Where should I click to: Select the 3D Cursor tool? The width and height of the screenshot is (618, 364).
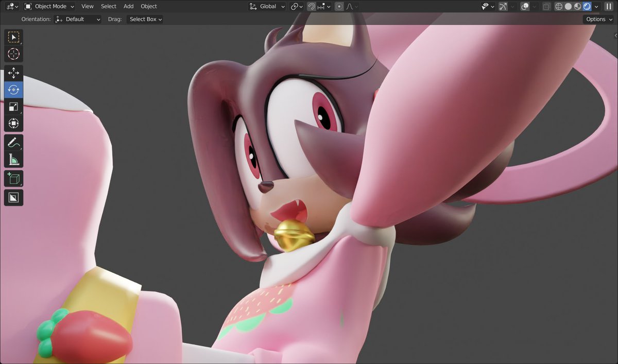pyautogui.click(x=13, y=54)
